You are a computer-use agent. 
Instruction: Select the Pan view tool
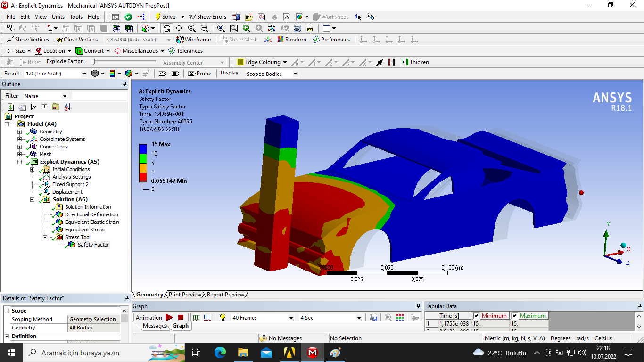coord(179,28)
